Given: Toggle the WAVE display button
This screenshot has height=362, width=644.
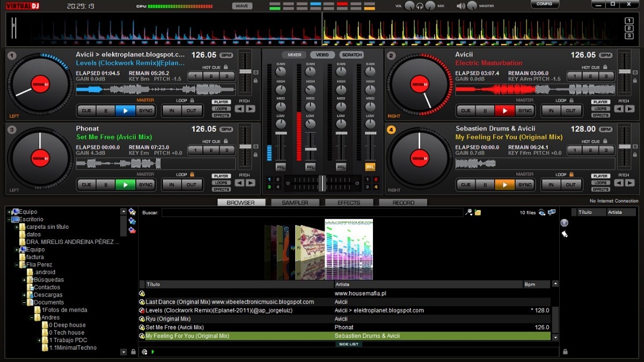Looking at the screenshot, I should click(x=242, y=6).
